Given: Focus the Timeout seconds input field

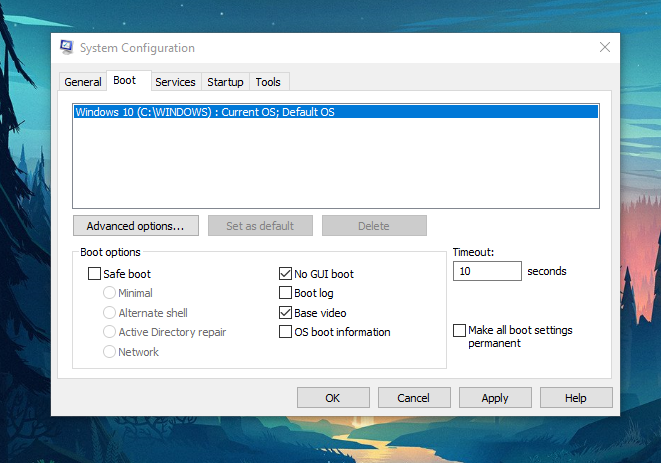Looking at the screenshot, I should click(x=487, y=271).
